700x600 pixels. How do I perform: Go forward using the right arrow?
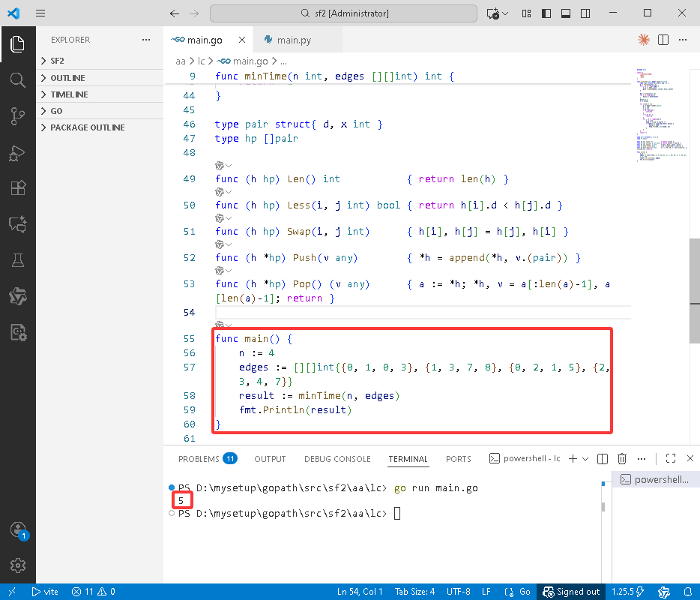[194, 13]
